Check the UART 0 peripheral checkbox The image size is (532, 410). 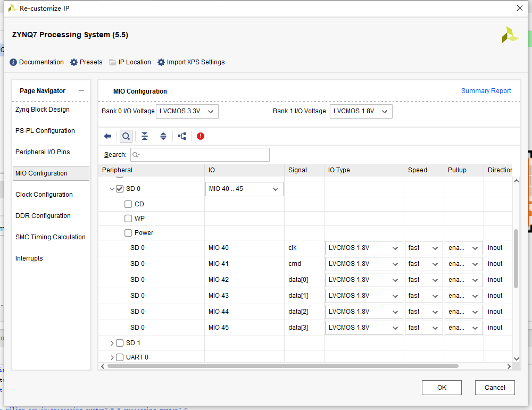pos(120,357)
